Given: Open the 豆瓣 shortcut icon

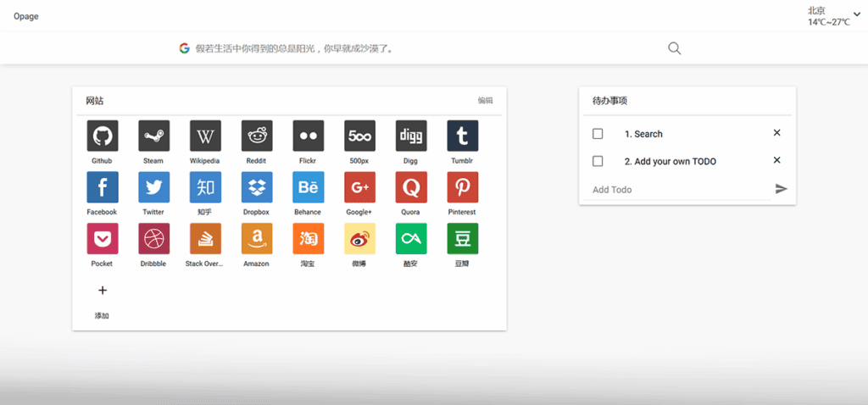Looking at the screenshot, I should [463, 238].
